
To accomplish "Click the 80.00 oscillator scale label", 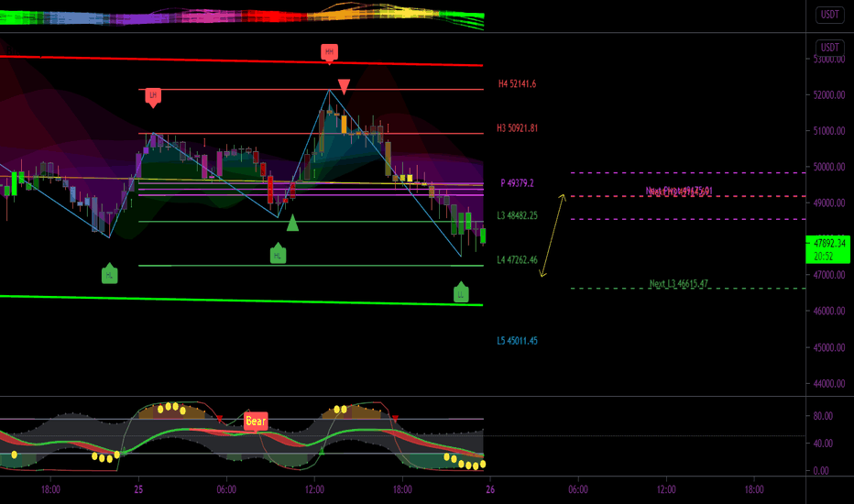I will pos(823,416).
